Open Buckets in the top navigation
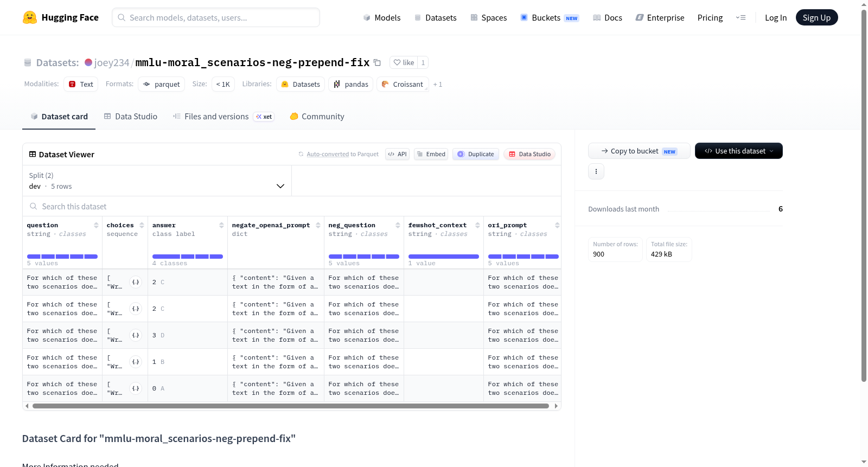This screenshot has height=467, width=868. (550, 18)
